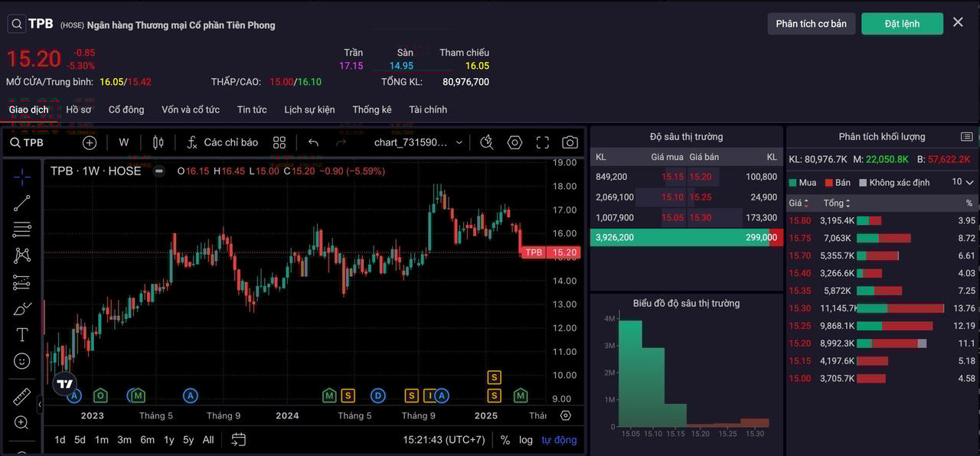Click the Đặt lệnh order button

pyautogui.click(x=902, y=24)
